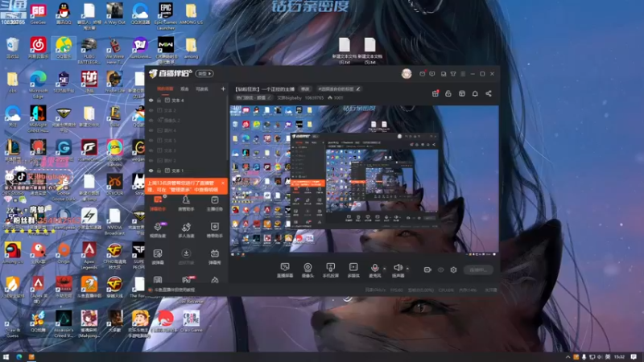This screenshot has height=362, width=644.
Task: Open the 榜单助手 tool
Action: click(x=214, y=230)
